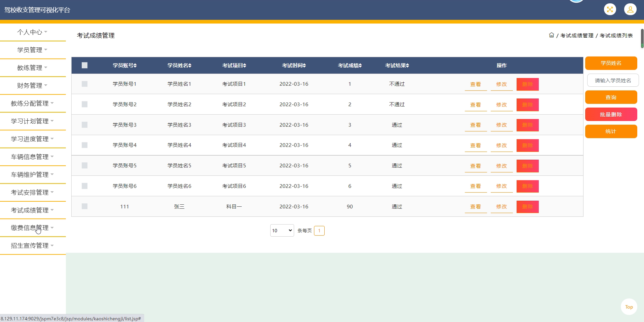Open 统计 statistics button
Image resolution: width=644 pixels, height=322 pixels.
(611, 131)
